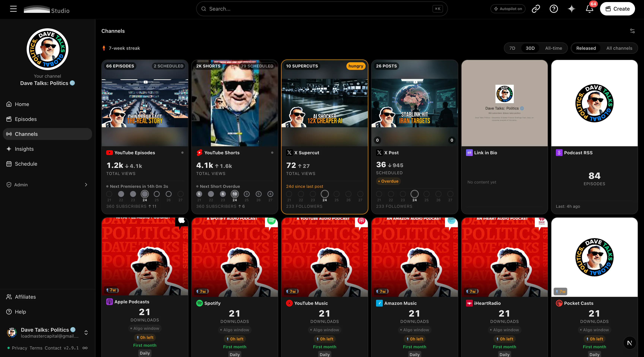
Task: Click the 7-week streak flame icon
Action: click(104, 48)
